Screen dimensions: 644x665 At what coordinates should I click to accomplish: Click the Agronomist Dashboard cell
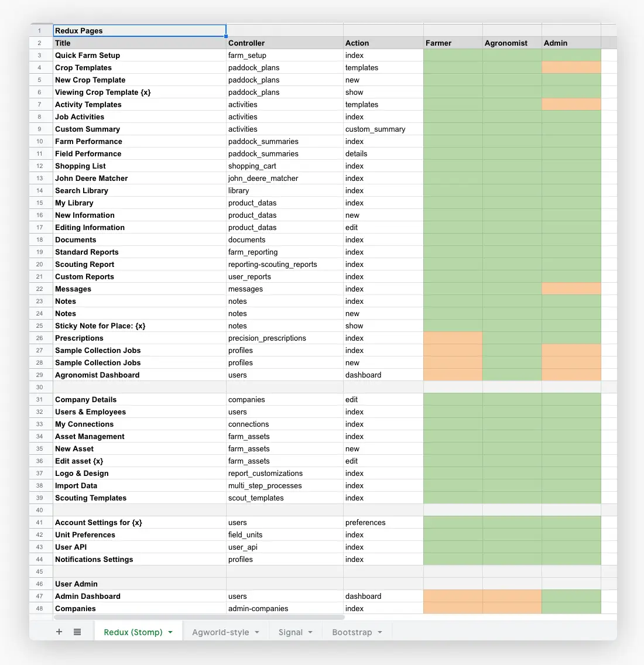[x=140, y=375]
